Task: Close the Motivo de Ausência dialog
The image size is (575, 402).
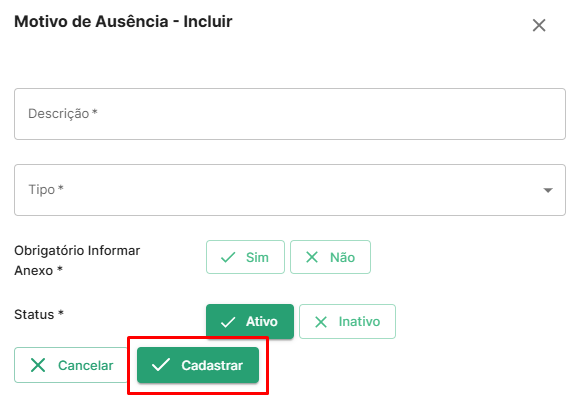Action: (x=539, y=25)
